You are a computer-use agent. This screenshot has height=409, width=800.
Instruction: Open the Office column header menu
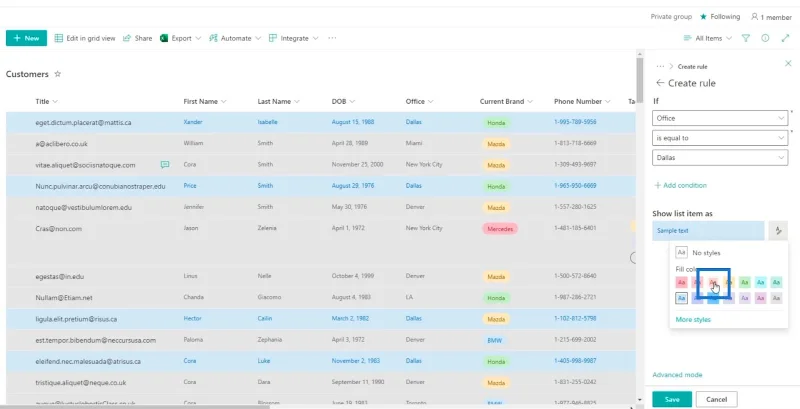[x=419, y=101]
